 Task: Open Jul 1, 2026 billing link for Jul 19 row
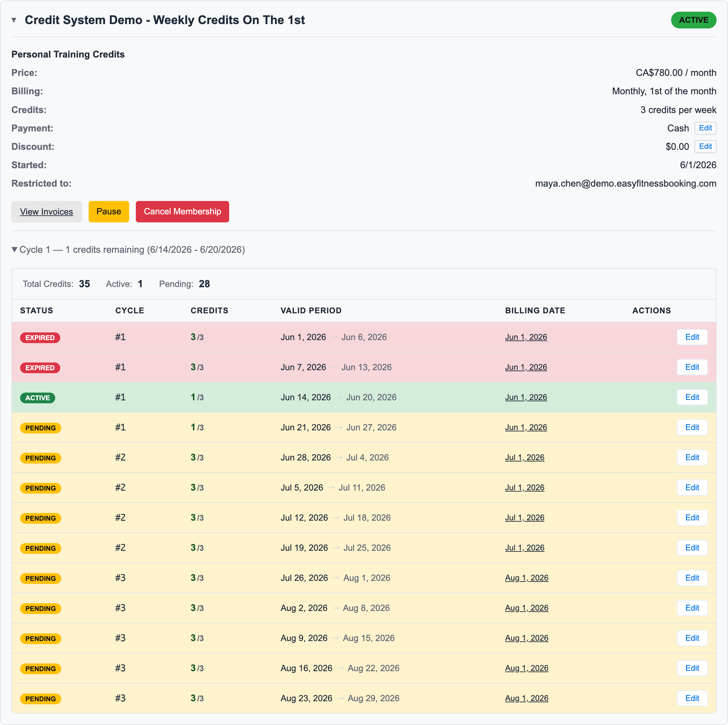coord(525,548)
